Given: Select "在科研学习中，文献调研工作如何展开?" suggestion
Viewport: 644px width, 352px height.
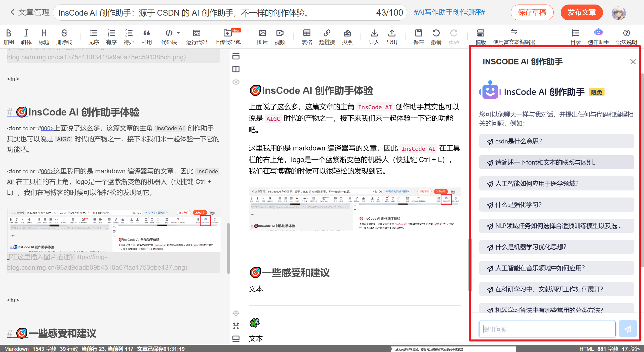Looking at the screenshot, I should [556, 289].
